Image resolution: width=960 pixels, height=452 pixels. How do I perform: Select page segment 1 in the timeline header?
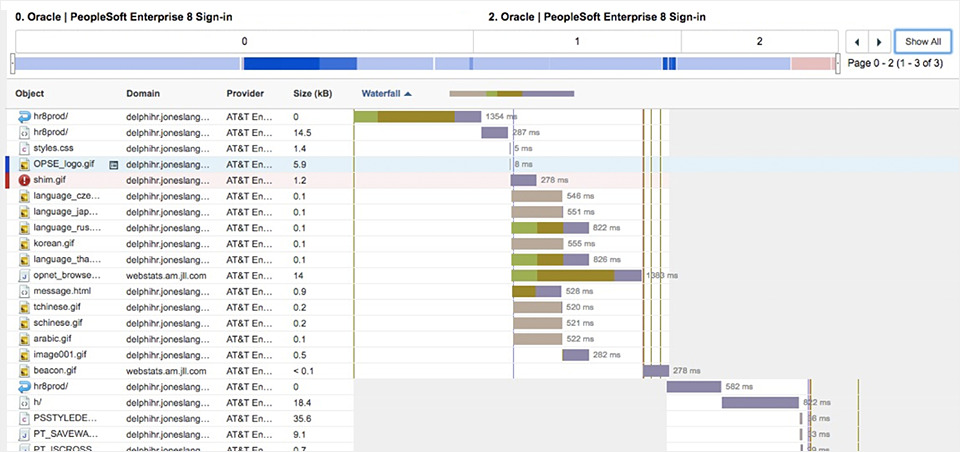[577, 42]
